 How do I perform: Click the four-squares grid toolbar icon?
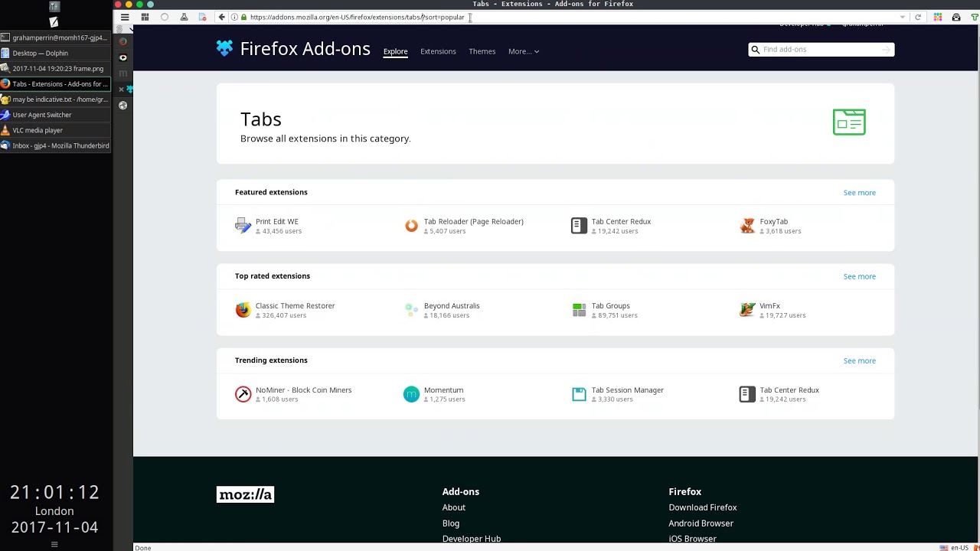coord(145,17)
